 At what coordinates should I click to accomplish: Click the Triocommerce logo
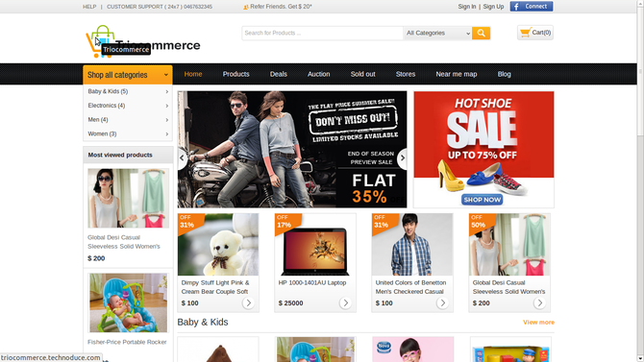coord(143,41)
